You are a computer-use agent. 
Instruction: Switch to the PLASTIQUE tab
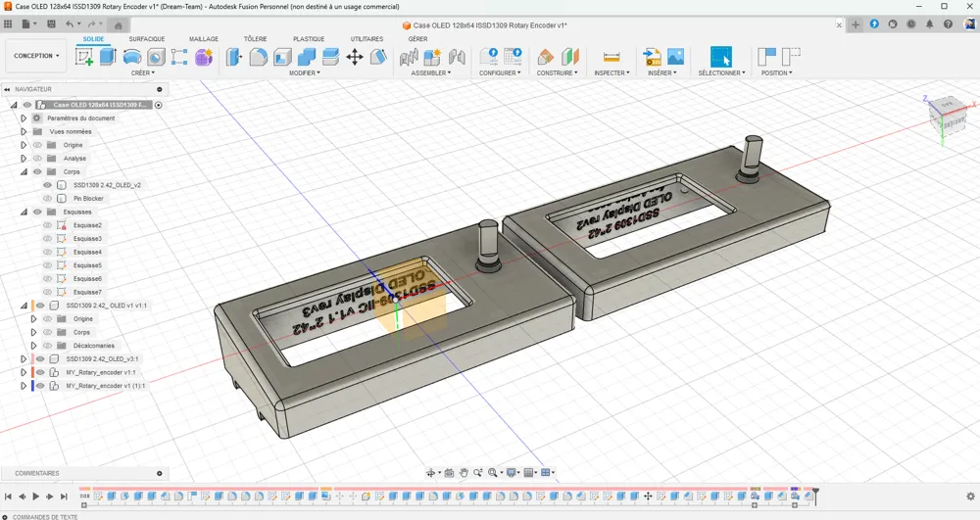(x=309, y=39)
